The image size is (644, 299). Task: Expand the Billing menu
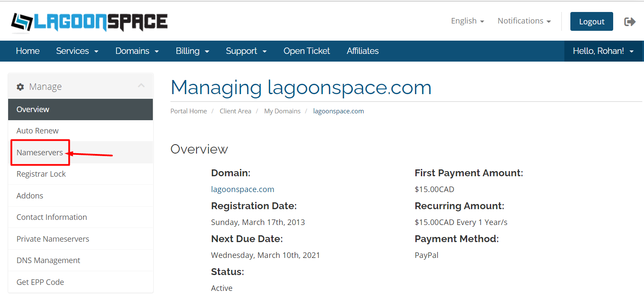tap(192, 51)
